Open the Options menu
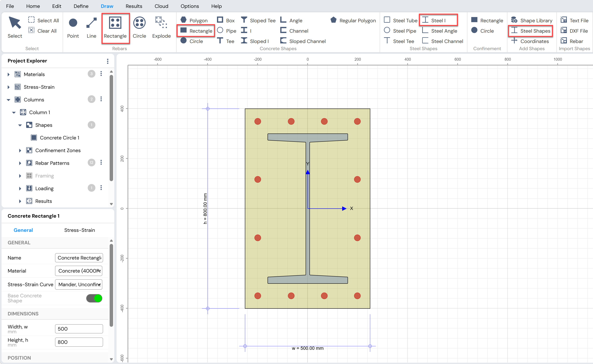This screenshot has height=364, width=593. [x=190, y=6]
